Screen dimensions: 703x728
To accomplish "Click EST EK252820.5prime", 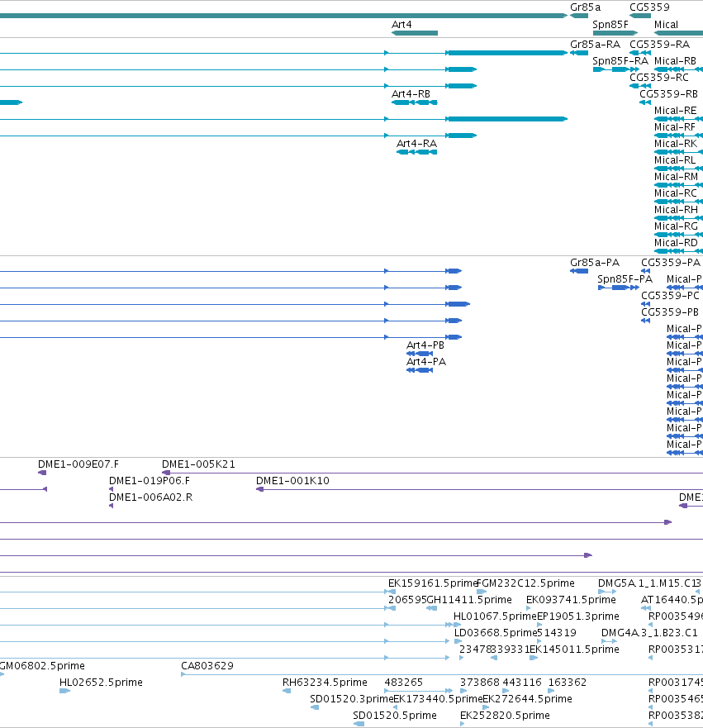I will 462,724.
